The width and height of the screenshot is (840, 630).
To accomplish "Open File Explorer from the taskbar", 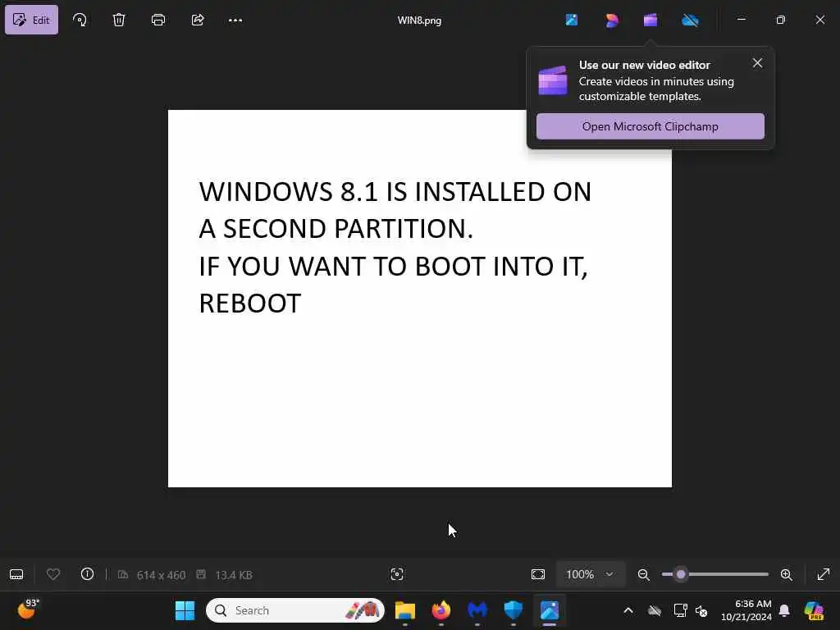I will (x=405, y=610).
